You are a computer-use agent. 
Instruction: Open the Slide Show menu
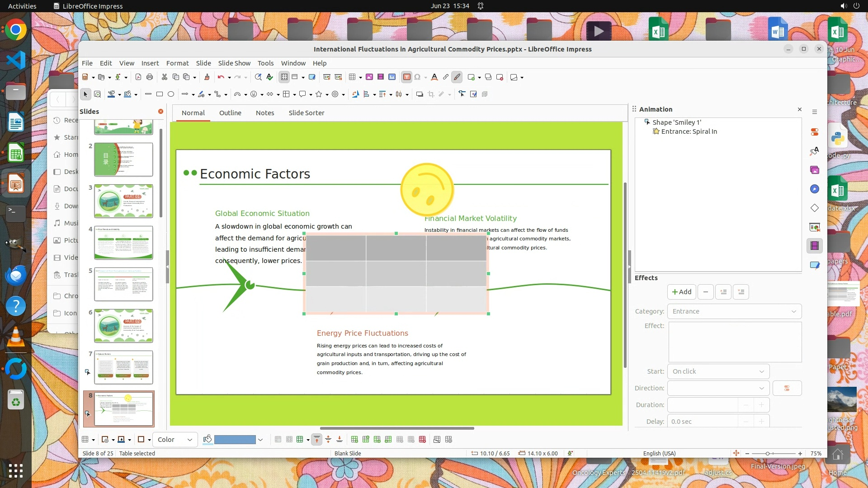pyautogui.click(x=234, y=63)
